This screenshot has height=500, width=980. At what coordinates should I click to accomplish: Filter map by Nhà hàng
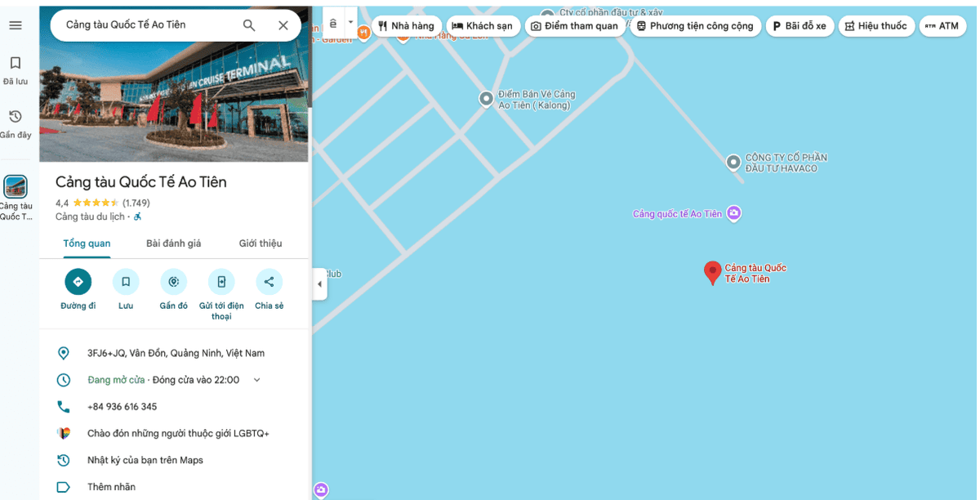point(407,26)
